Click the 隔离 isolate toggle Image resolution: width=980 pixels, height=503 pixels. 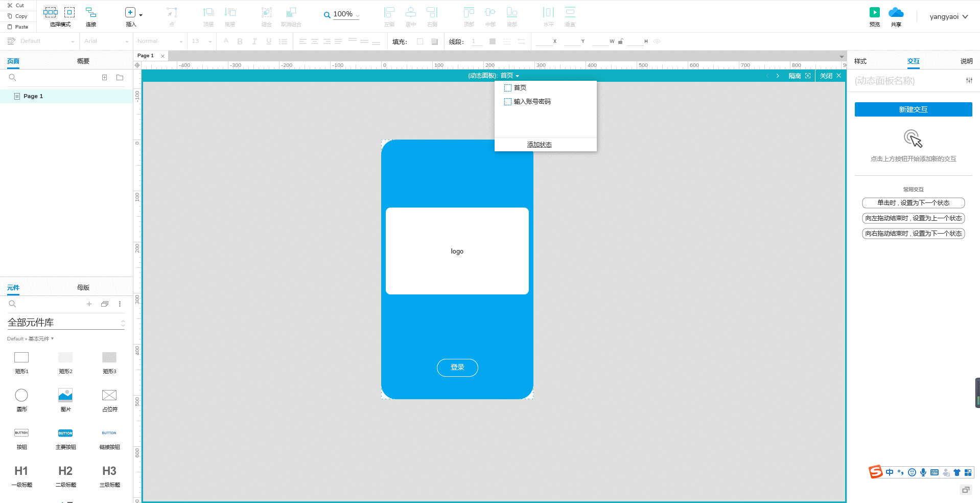pyautogui.click(x=799, y=76)
